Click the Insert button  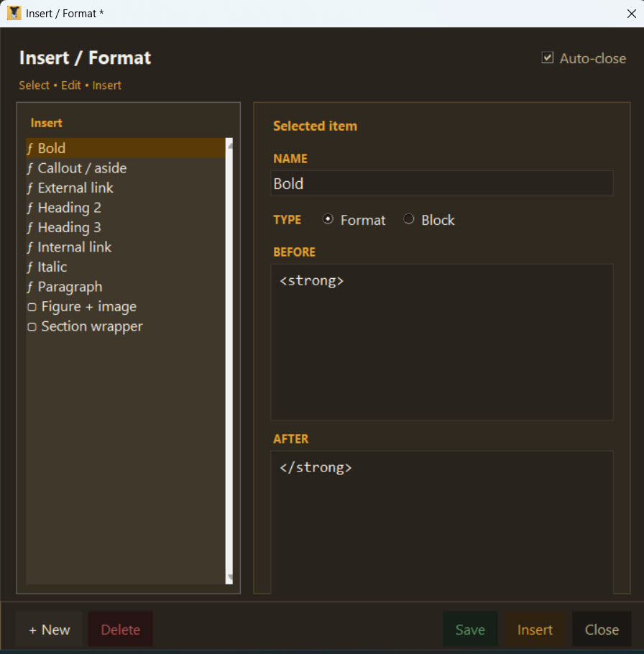[535, 630]
